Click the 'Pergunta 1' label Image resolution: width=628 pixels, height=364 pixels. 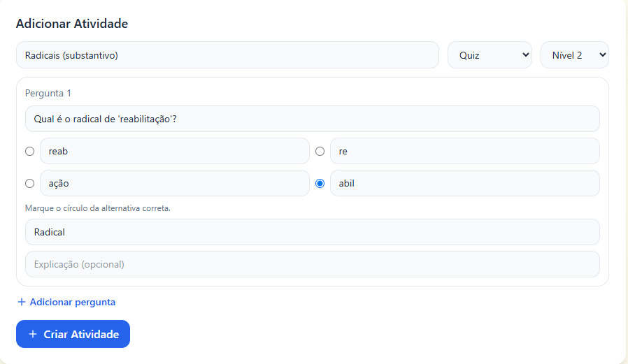48,93
